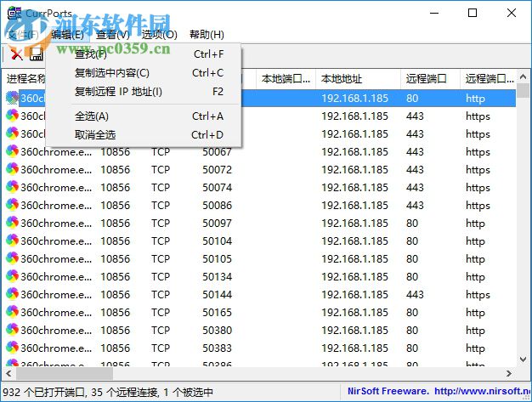Click the vertical scrollbar down arrow

click(x=524, y=359)
